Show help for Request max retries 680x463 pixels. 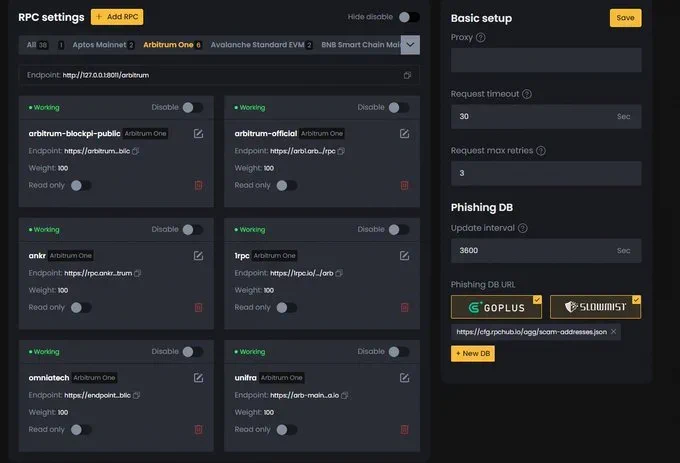point(541,151)
